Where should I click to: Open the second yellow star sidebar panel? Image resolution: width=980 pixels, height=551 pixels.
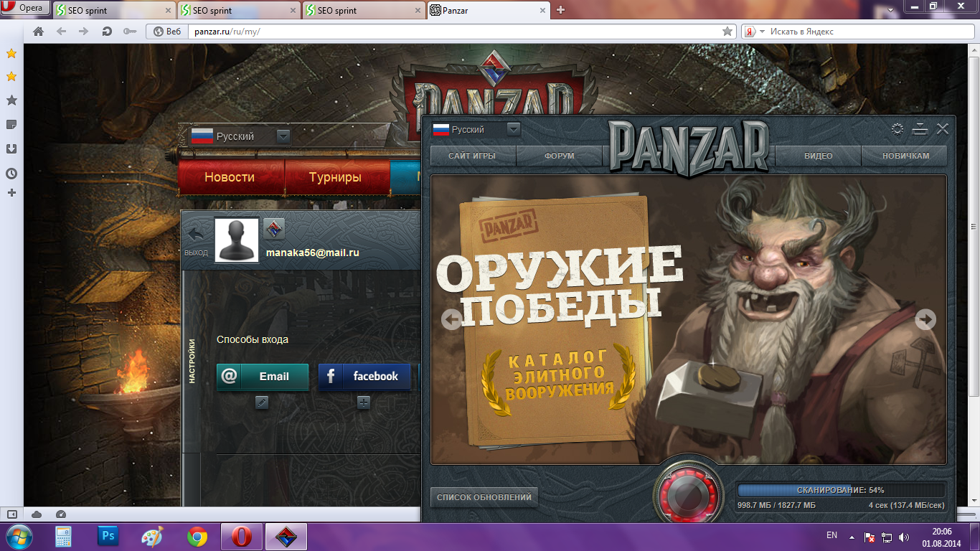point(11,76)
